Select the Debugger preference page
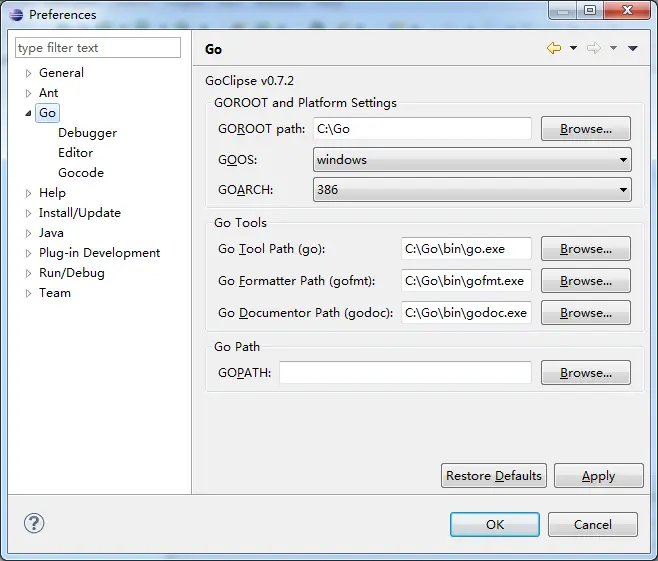 coord(87,133)
